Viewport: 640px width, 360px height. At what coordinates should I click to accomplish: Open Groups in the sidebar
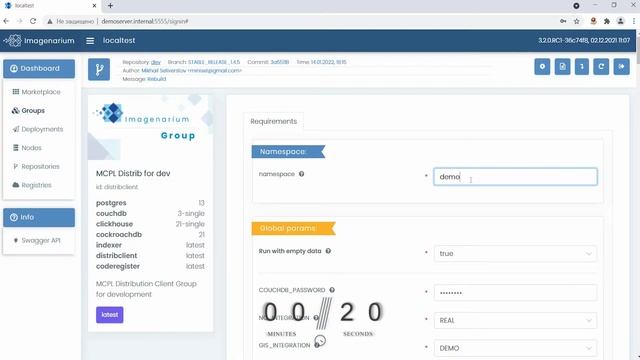coord(29,111)
